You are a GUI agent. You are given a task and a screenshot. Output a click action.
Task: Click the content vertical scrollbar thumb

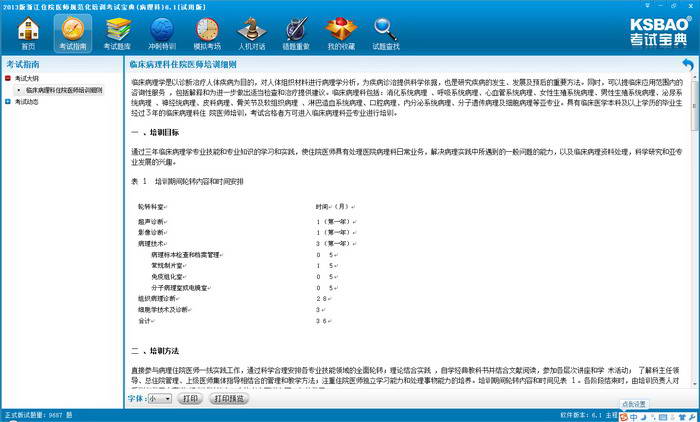coord(695,106)
